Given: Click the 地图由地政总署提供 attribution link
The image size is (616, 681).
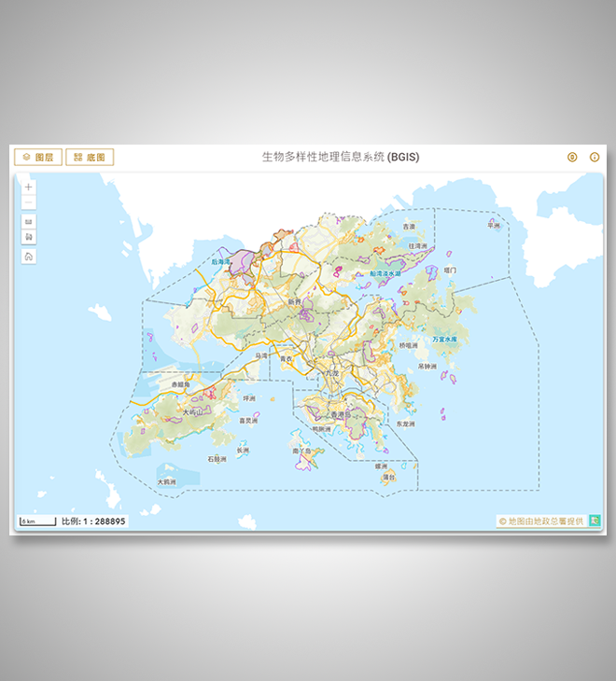Looking at the screenshot, I should pos(540,521).
